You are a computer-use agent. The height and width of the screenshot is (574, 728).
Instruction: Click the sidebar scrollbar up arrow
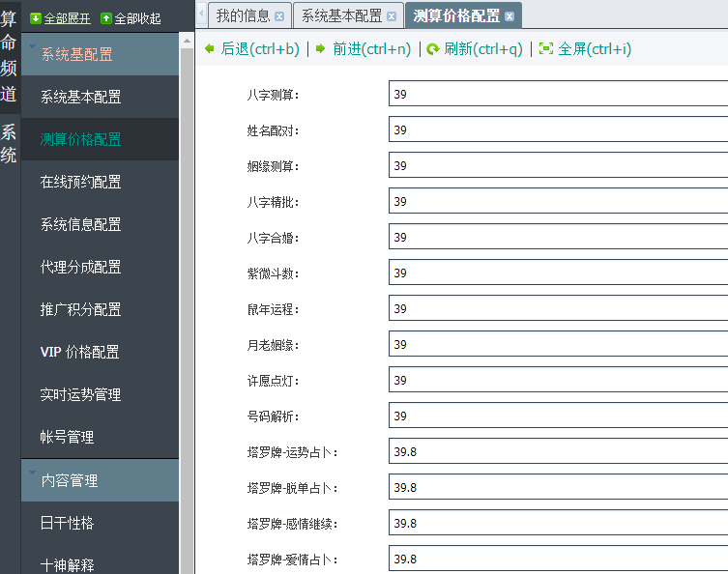click(187, 41)
